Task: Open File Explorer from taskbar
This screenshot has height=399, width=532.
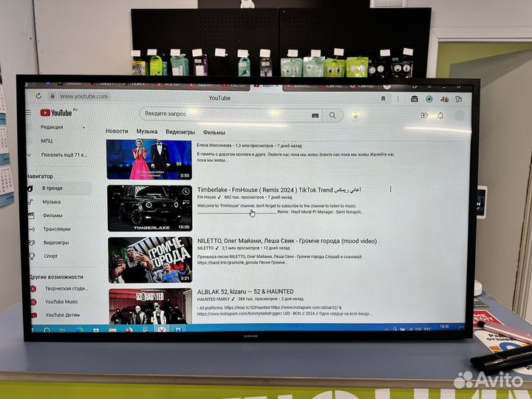Action: pyautogui.click(x=112, y=330)
